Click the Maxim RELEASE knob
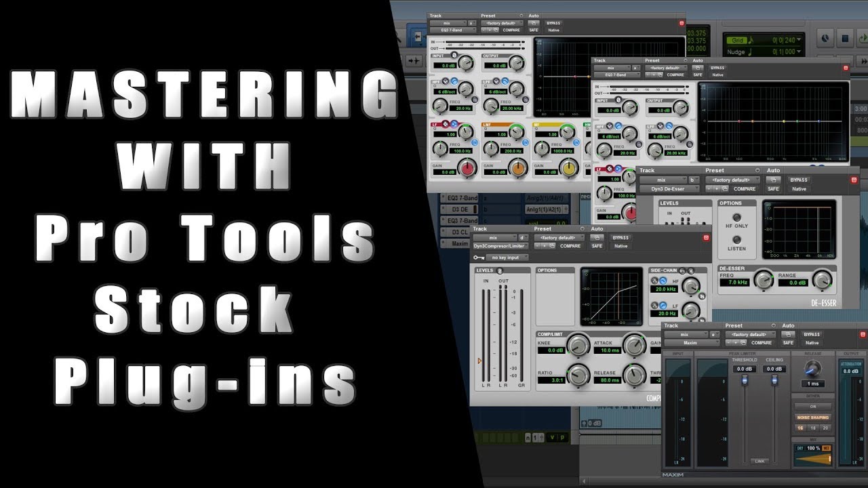 pos(812,368)
